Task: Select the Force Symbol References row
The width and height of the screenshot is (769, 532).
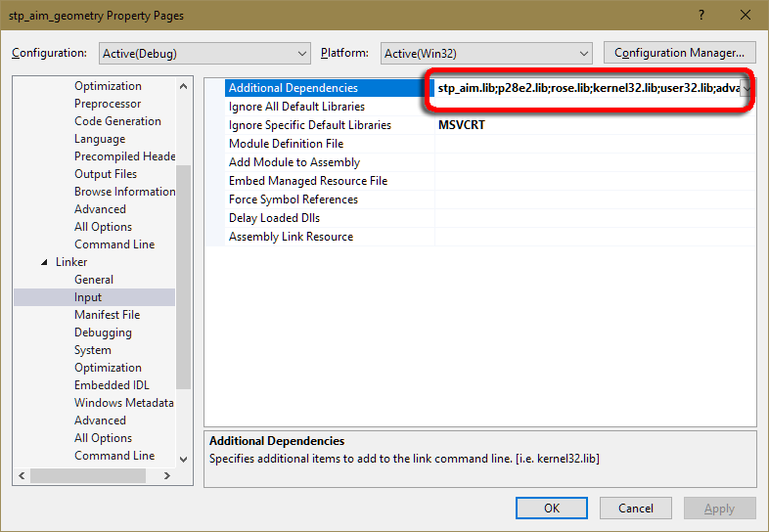Action: (x=490, y=199)
